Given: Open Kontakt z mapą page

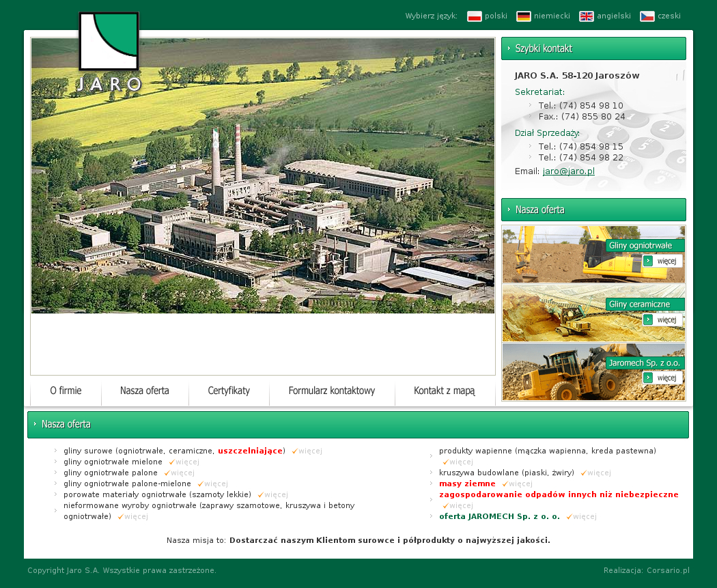Looking at the screenshot, I should (444, 391).
